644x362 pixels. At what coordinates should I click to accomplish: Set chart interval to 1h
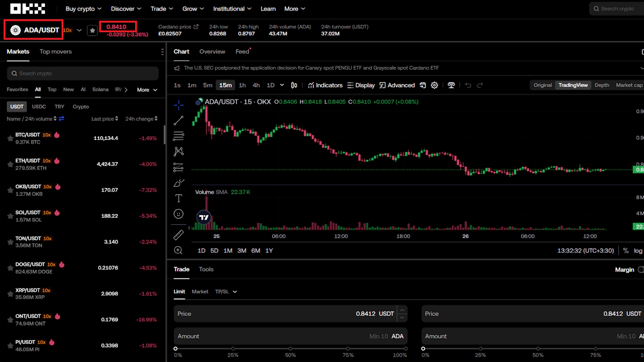pyautogui.click(x=242, y=85)
